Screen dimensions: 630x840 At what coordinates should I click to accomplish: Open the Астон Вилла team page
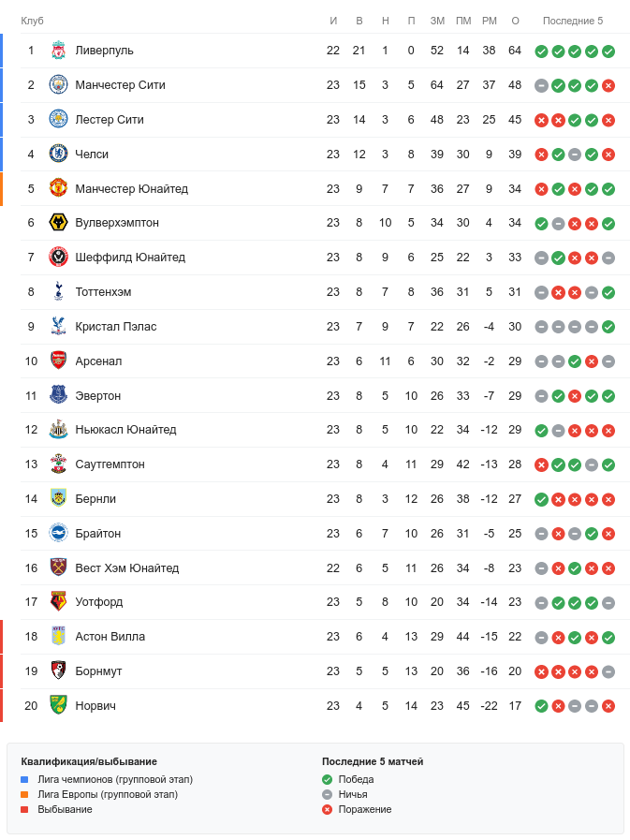(x=110, y=637)
